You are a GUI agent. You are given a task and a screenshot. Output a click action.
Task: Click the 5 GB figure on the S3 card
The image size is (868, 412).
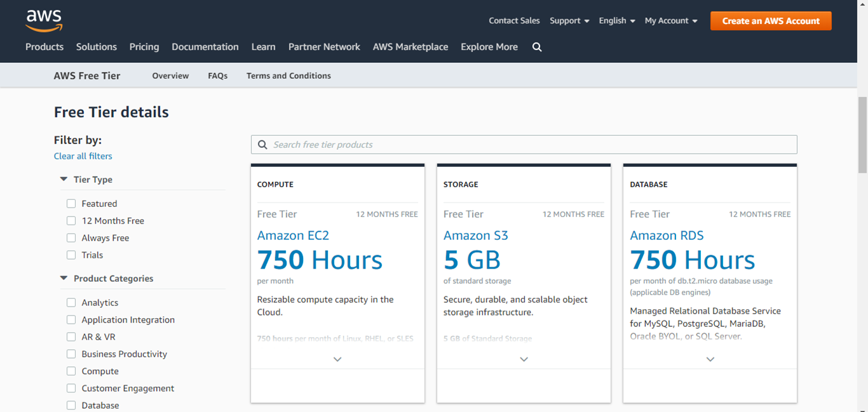coord(472,260)
